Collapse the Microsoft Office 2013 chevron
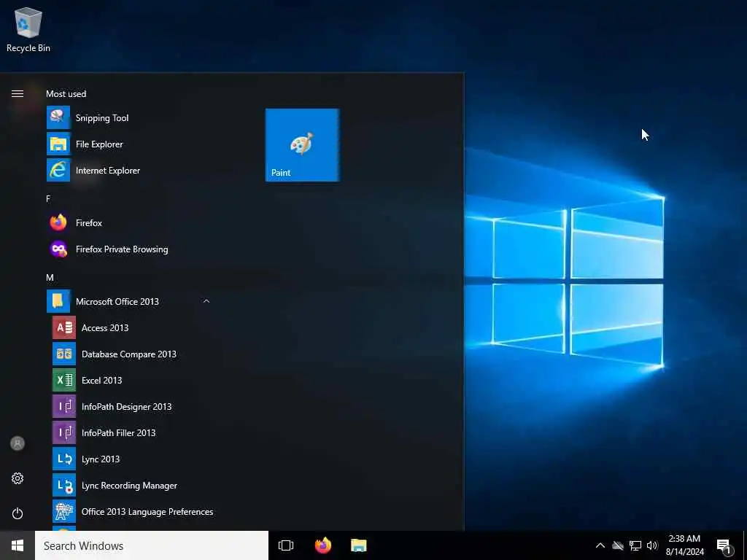747x560 pixels. click(206, 301)
